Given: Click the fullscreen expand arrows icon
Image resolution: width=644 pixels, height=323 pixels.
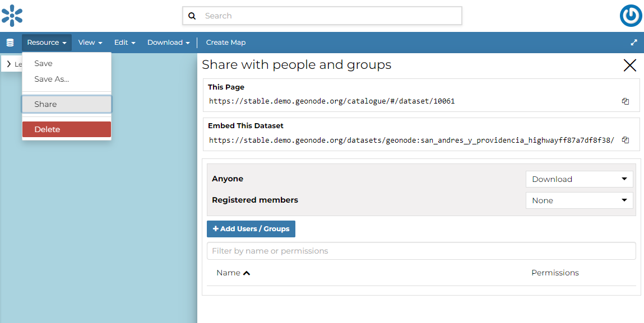Looking at the screenshot, I should click(x=633, y=42).
